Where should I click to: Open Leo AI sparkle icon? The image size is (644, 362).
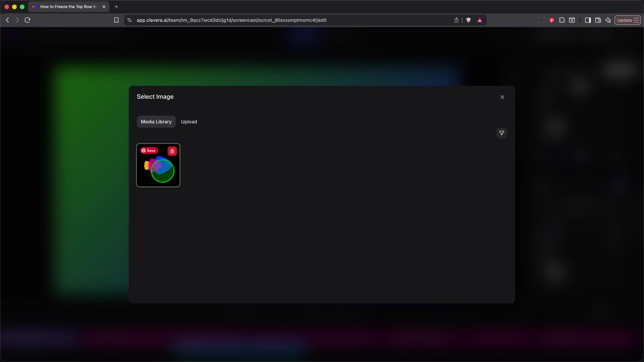[x=608, y=20]
